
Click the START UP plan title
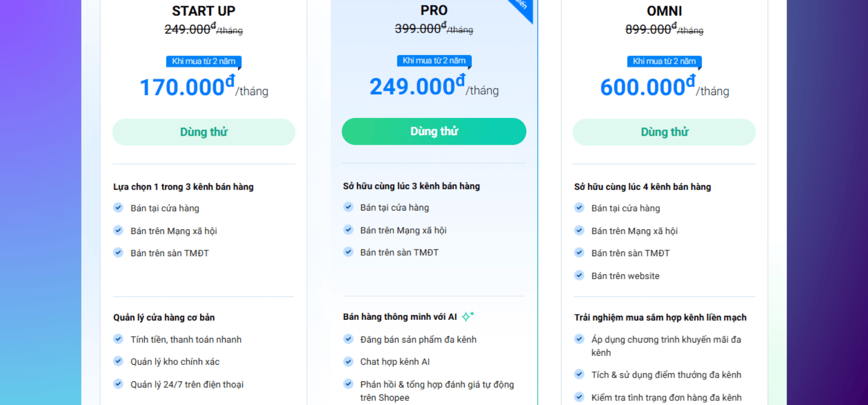pyautogui.click(x=203, y=11)
